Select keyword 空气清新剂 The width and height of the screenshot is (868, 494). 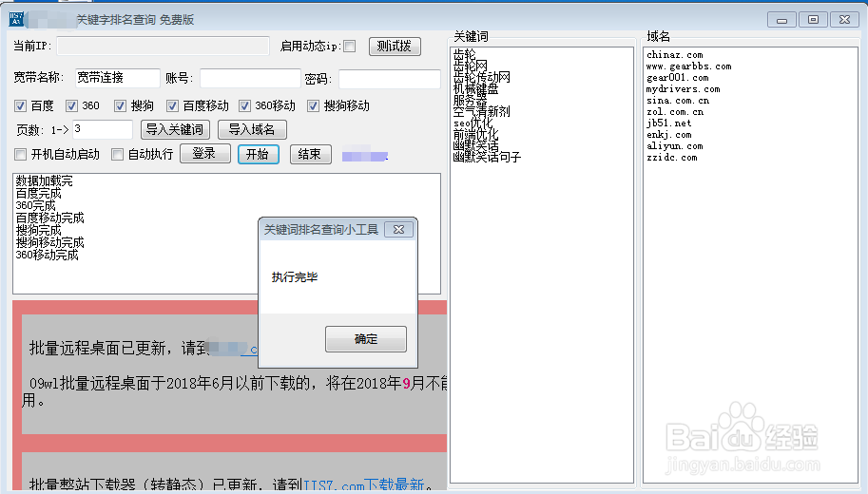coord(482,111)
